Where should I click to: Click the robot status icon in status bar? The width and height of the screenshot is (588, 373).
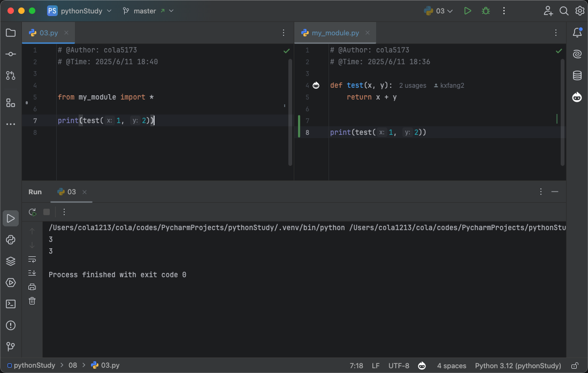click(422, 366)
